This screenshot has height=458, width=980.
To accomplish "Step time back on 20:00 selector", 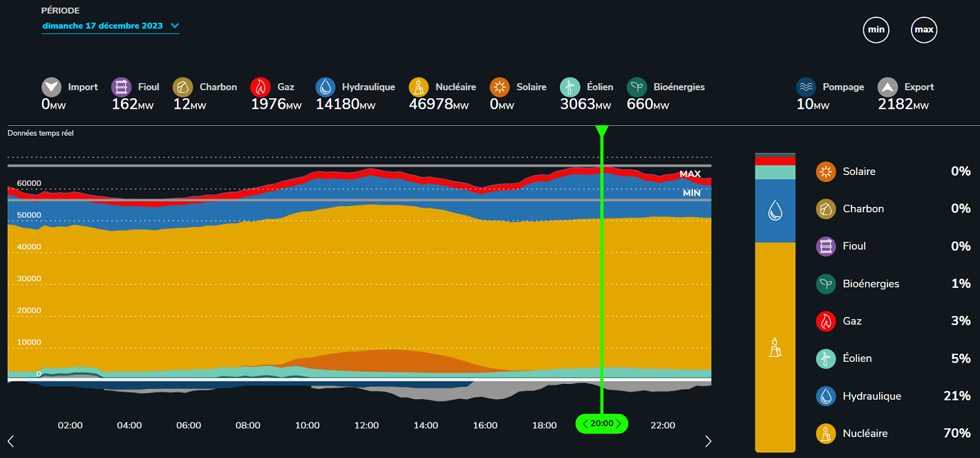I will pos(585,424).
